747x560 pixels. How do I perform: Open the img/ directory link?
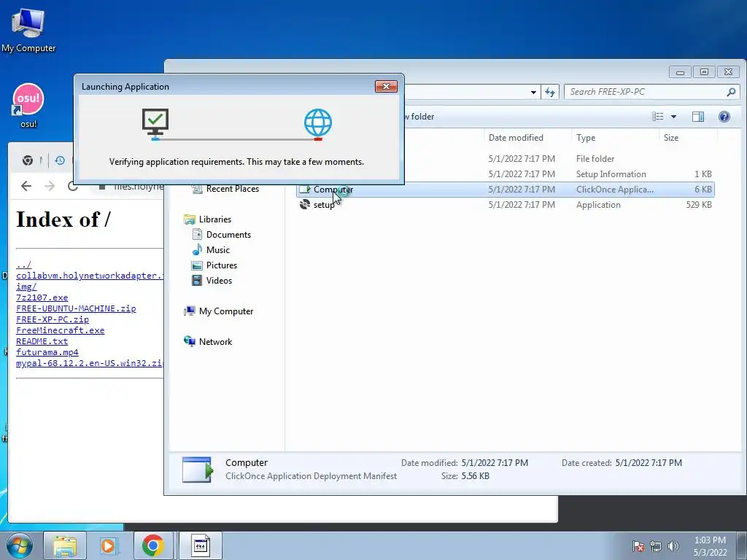click(26, 287)
